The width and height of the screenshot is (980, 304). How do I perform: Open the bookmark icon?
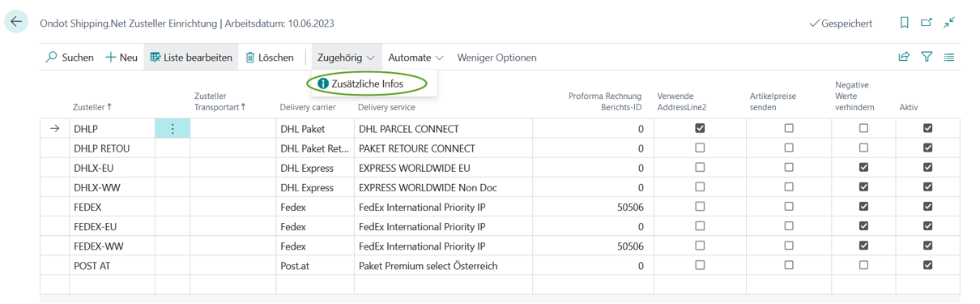(905, 23)
